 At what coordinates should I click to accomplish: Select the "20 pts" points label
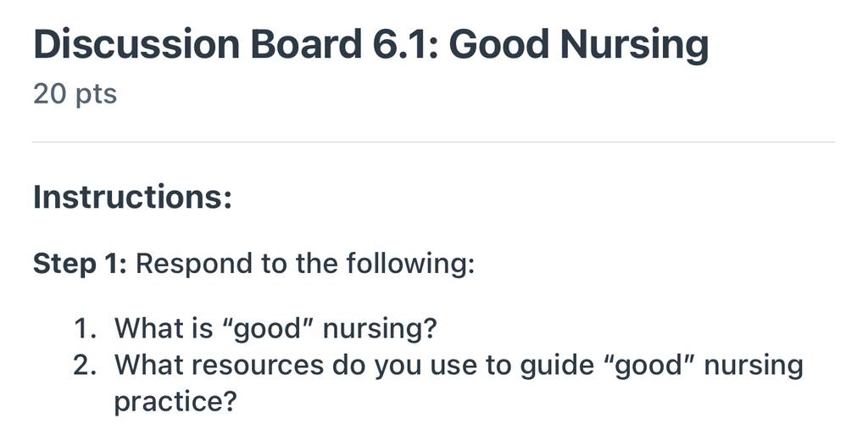click(75, 93)
